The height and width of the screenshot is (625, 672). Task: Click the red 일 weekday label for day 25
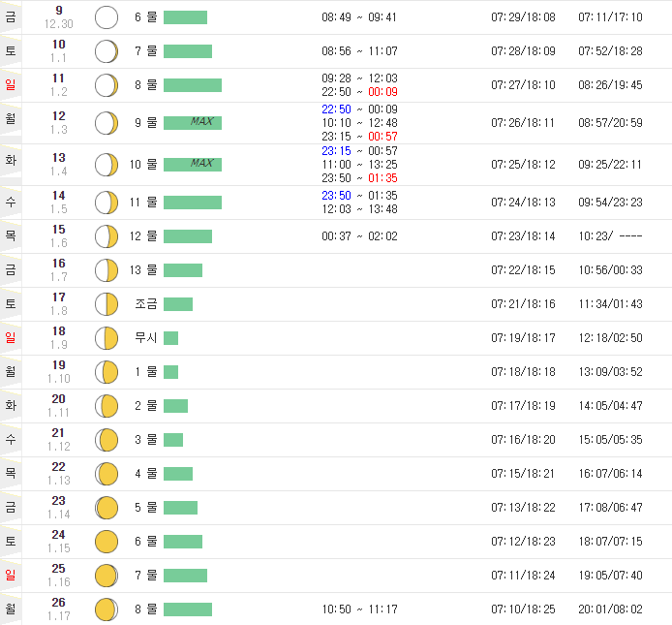coord(11,575)
